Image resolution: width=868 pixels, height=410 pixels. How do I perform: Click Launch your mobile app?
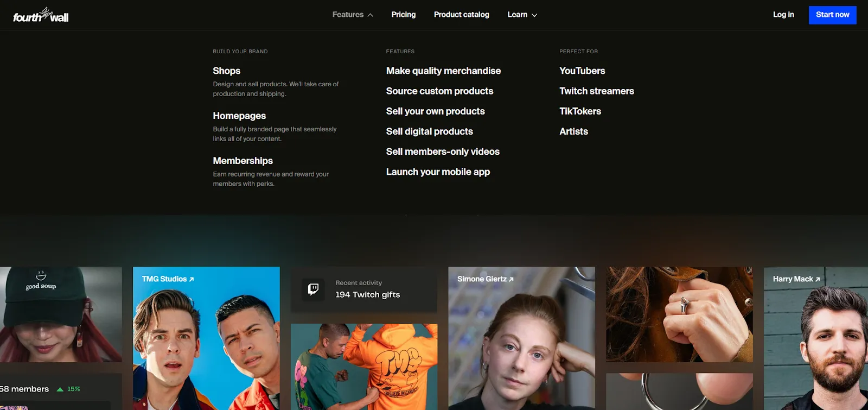coord(438,172)
